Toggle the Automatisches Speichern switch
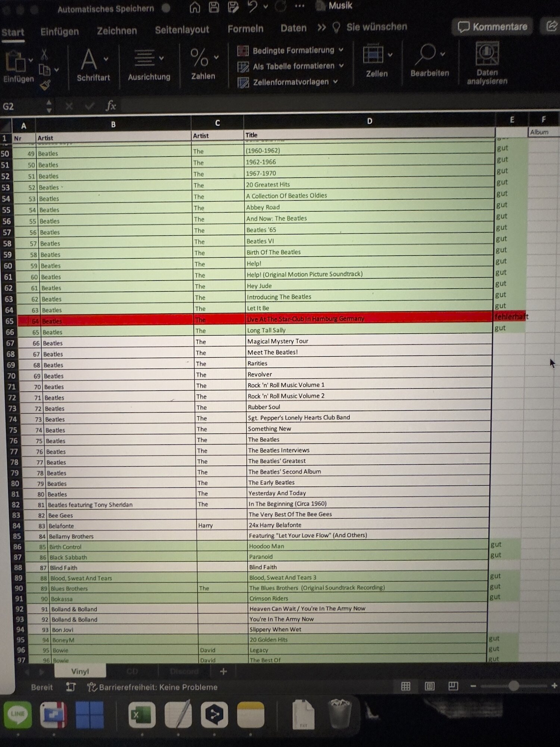560x747 pixels. [x=166, y=8]
